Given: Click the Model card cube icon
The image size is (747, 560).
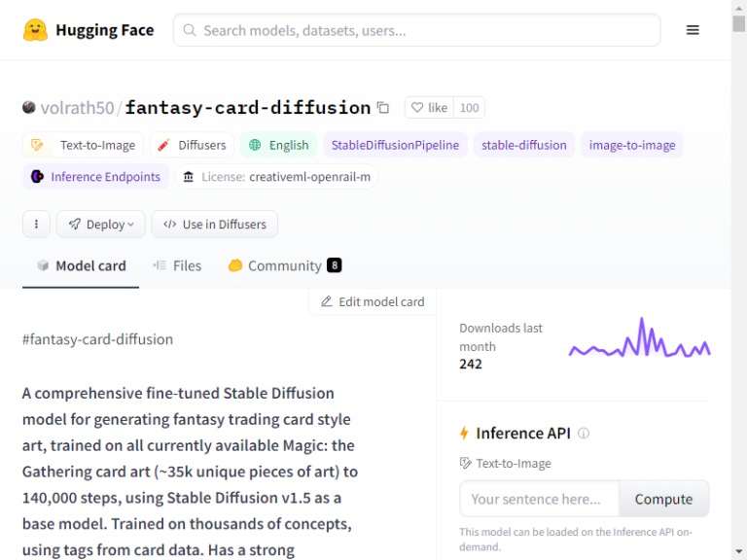Looking at the screenshot, I should 43,265.
